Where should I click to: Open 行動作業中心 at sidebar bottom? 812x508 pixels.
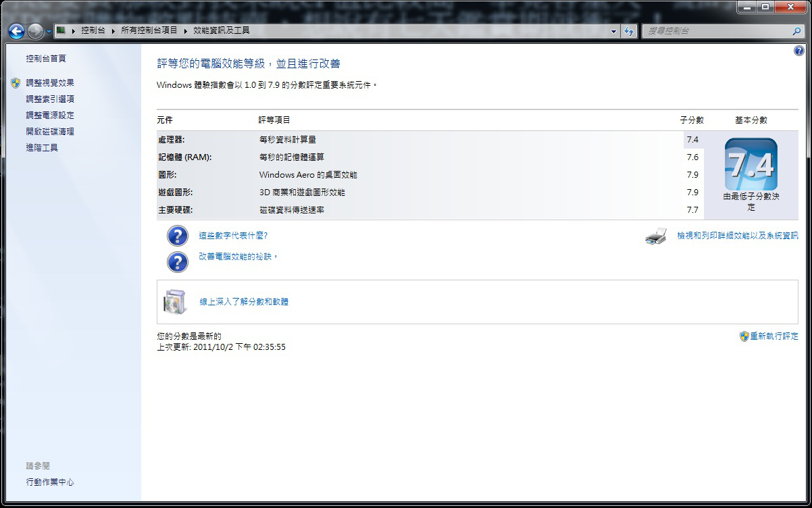point(50,482)
